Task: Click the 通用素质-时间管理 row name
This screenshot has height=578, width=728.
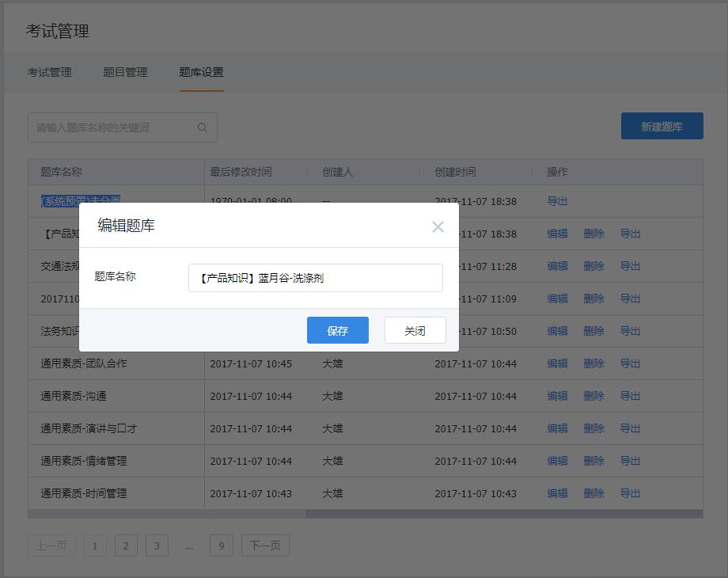Action: click(x=84, y=493)
